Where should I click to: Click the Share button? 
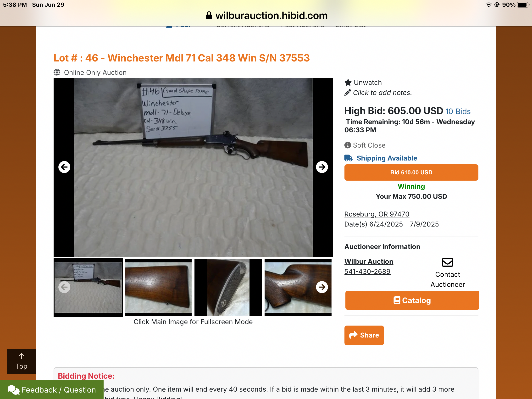tap(364, 335)
